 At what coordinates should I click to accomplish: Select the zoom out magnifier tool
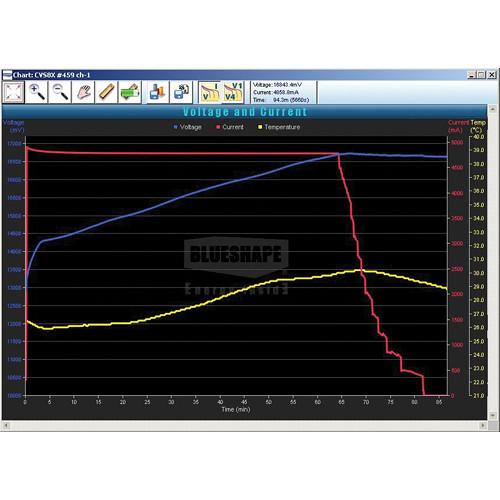point(60,92)
